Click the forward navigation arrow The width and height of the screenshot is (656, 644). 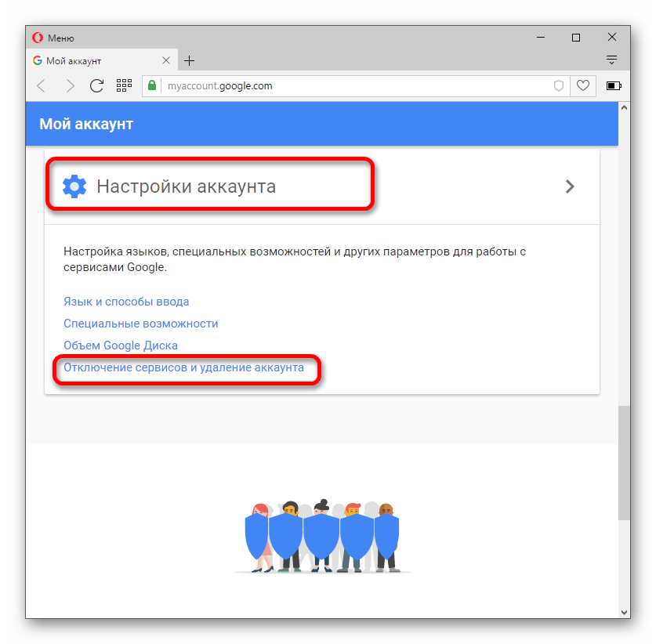71,85
